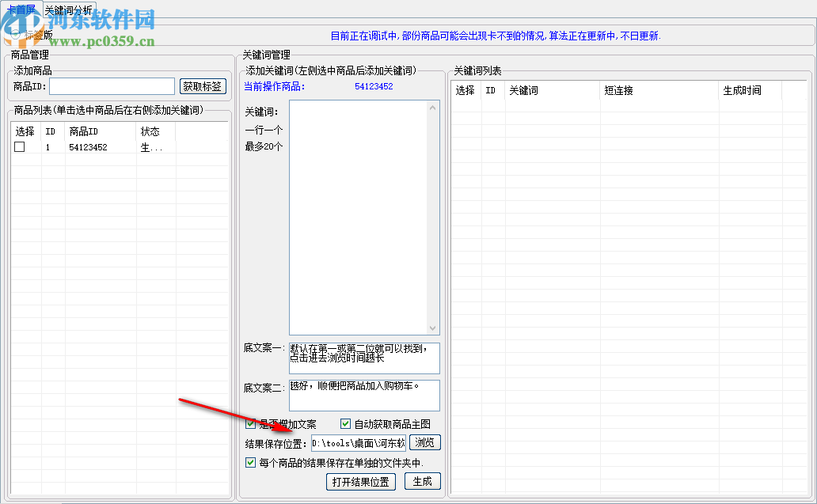Screen dimensions: 817x504
Task: Click the 选择 header in product list
Action: point(25,131)
